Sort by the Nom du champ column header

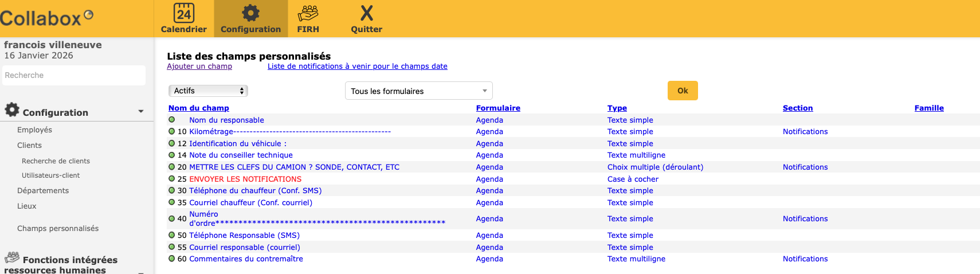198,108
